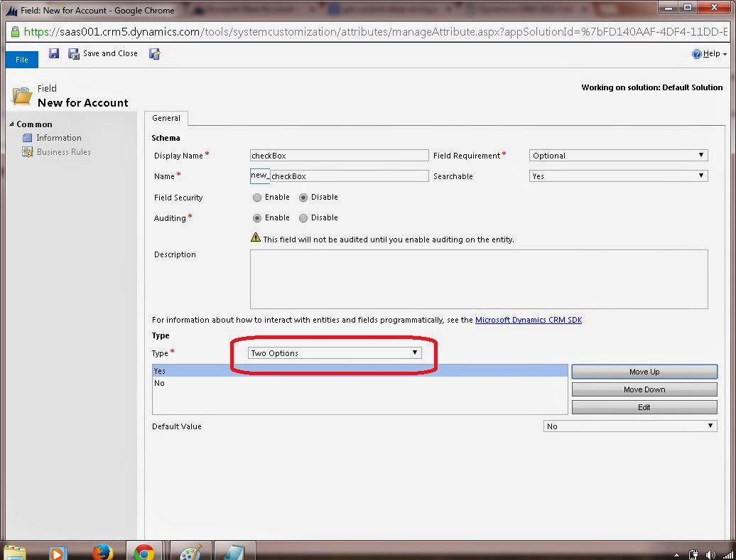The width and height of the screenshot is (736, 560).
Task: Open Business Rules in the left navigation
Action: click(63, 152)
